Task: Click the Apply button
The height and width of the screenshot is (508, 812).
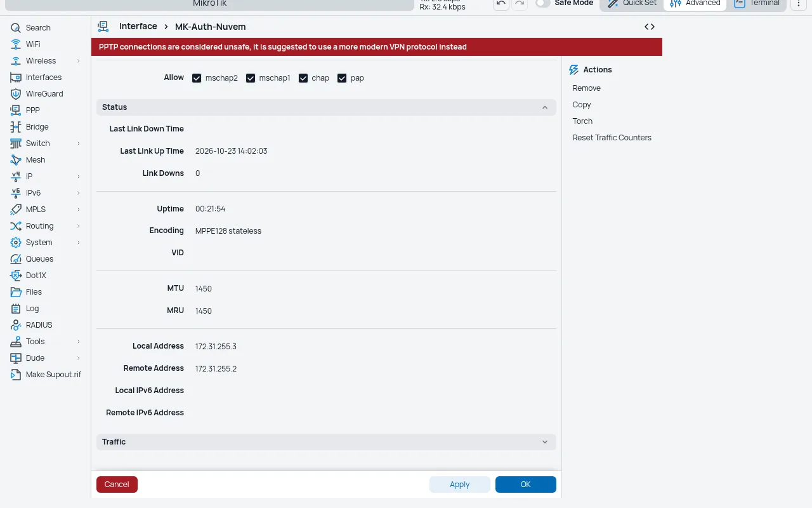Action: [460, 485]
